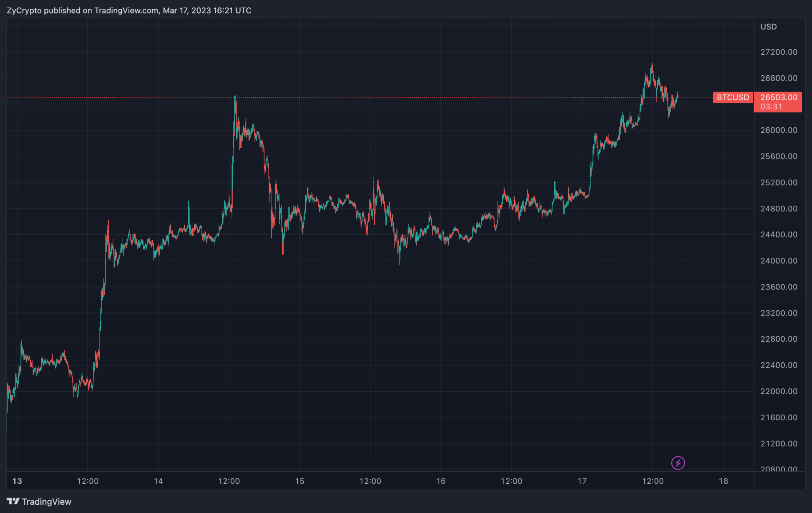Select the 26000.00 price axis label

click(x=779, y=130)
